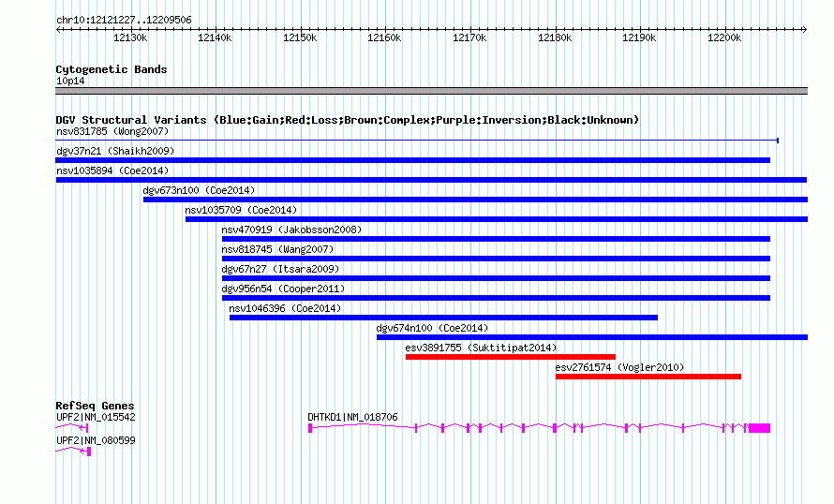Click the 12180k ruler tick label
The width and height of the screenshot is (834, 504).
(x=554, y=37)
